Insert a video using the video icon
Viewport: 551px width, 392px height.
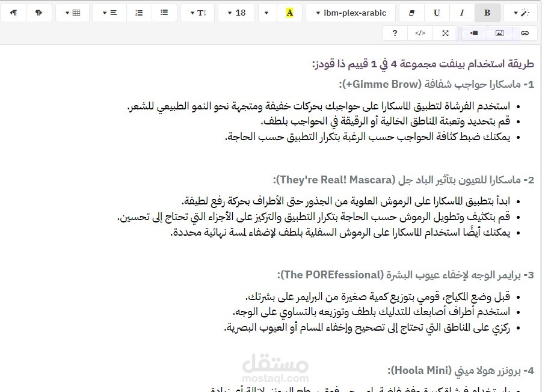[474, 33]
